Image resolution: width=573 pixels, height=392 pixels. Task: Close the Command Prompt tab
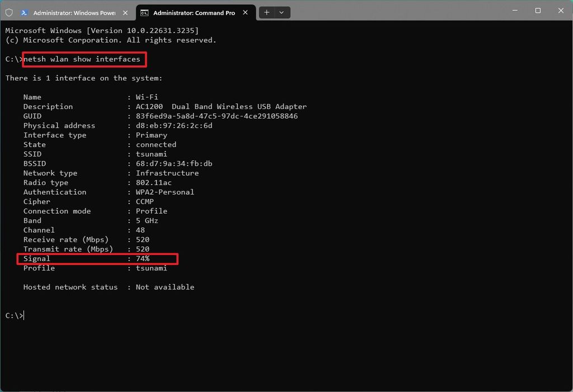click(245, 12)
